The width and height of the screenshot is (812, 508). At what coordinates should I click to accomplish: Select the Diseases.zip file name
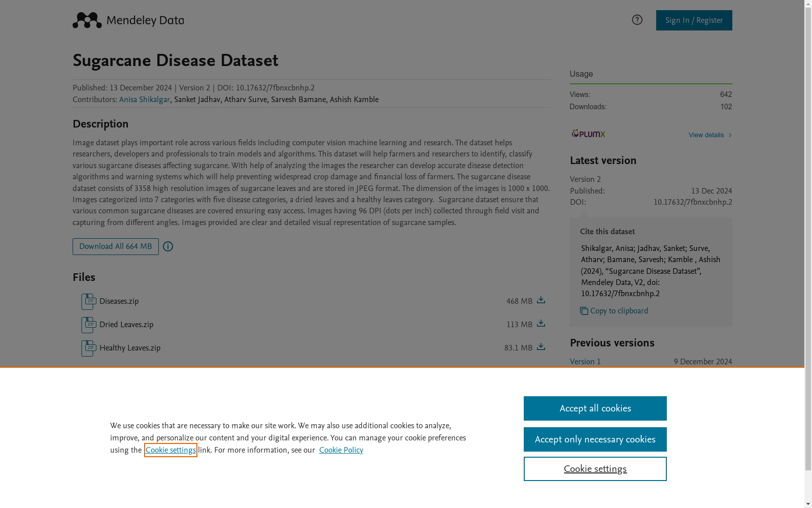click(119, 301)
